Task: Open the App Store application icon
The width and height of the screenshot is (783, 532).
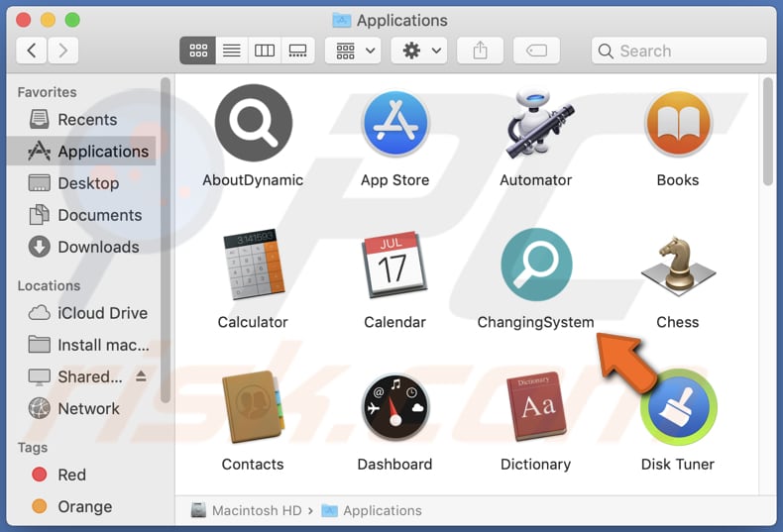Action: point(395,123)
